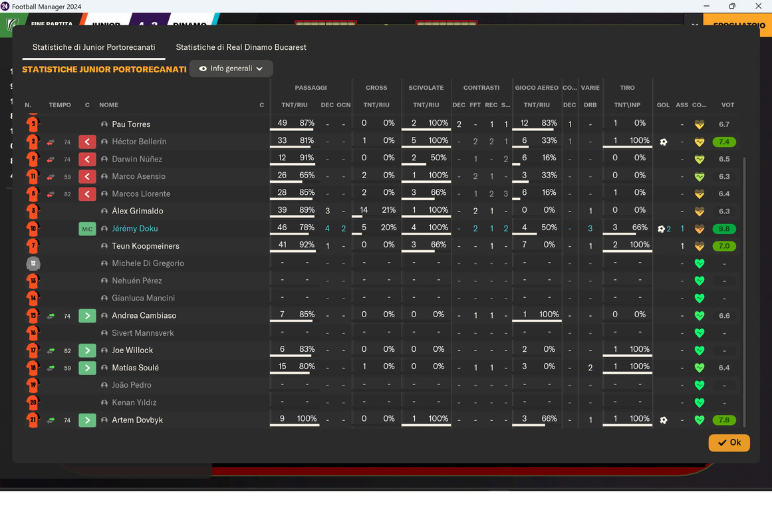
Task: Click the number 10 shirt icon of Doku
Action: 33,229
